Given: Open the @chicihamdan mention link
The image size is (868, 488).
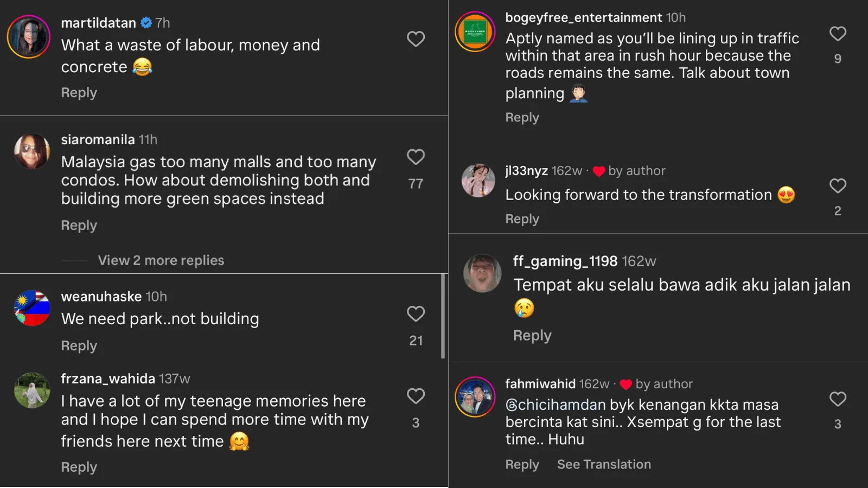Looking at the screenshot, I should click(555, 405).
